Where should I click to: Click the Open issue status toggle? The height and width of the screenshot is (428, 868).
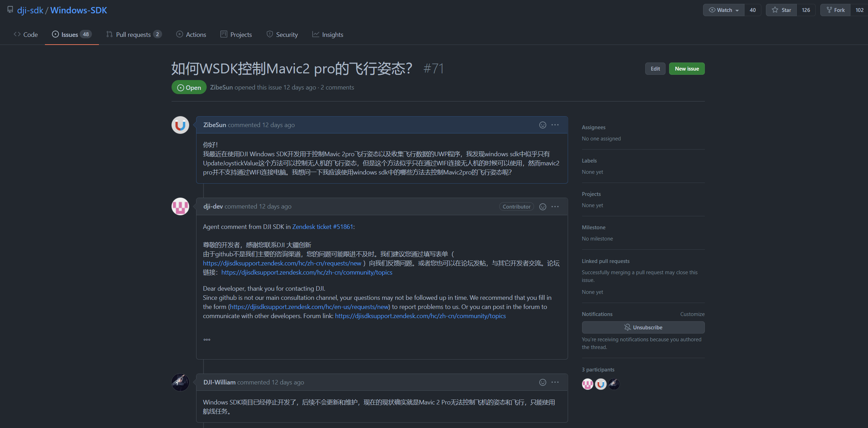pyautogui.click(x=189, y=87)
